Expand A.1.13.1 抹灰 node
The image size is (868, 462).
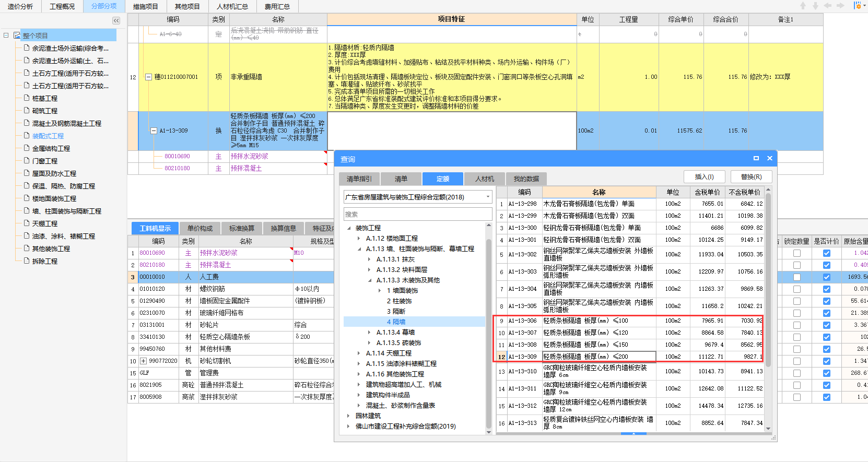[369, 259]
